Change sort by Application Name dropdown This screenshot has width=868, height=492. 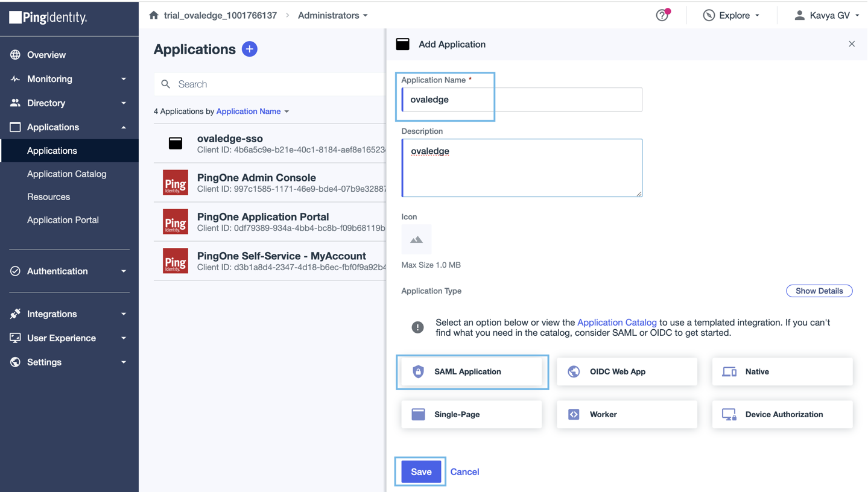click(253, 112)
